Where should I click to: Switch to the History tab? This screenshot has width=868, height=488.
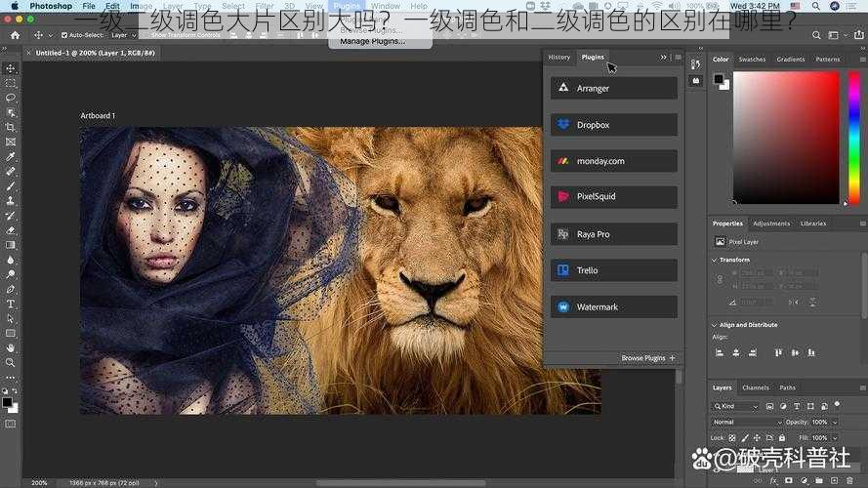tap(559, 57)
